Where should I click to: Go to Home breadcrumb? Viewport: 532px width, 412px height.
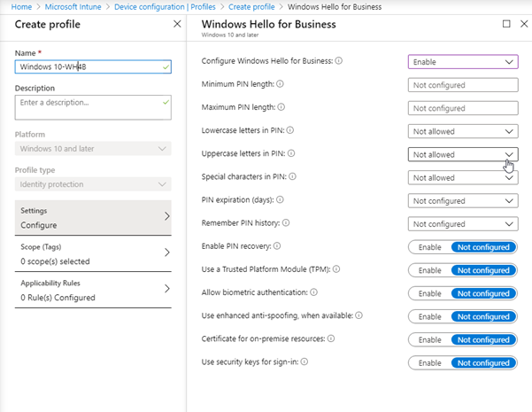(x=21, y=7)
